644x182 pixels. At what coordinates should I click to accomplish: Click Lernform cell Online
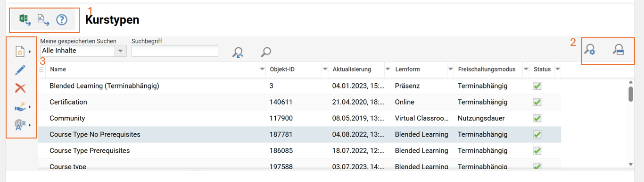[x=405, y=102]
